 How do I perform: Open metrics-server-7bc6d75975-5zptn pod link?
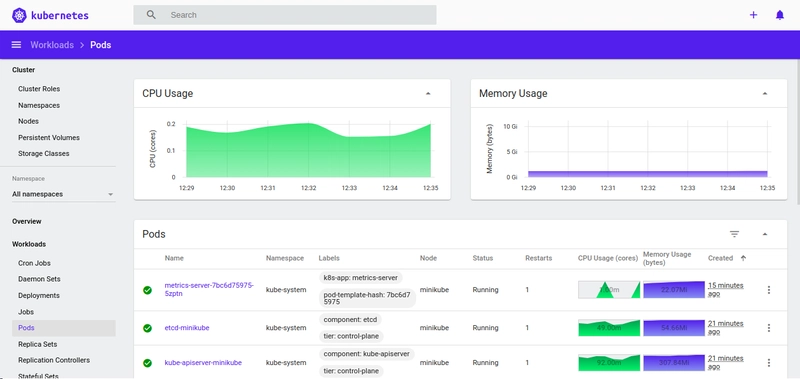(209, 289)
